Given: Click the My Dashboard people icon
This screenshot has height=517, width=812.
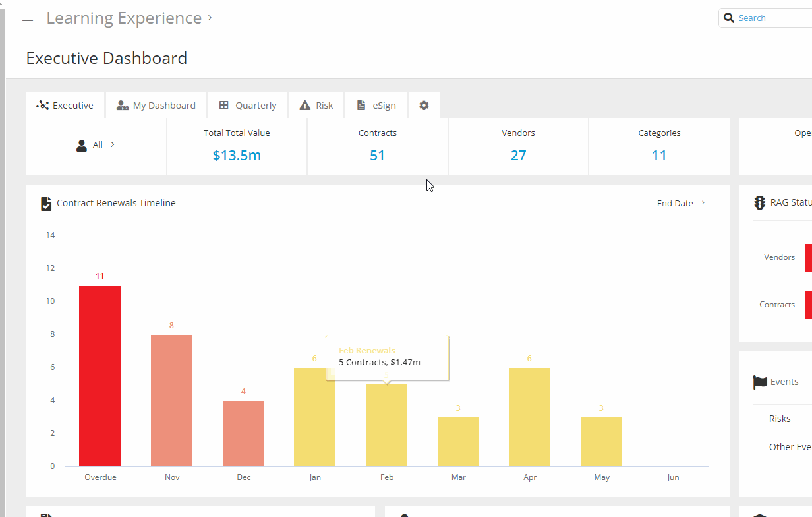Looking at the screenshot, I should 122,105.
